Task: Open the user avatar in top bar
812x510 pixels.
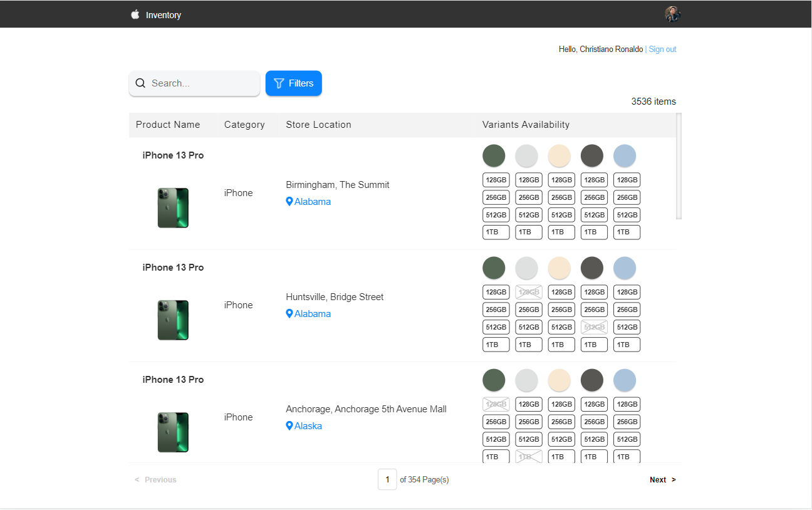Action: pyautogui.click(x=672, y=14)
